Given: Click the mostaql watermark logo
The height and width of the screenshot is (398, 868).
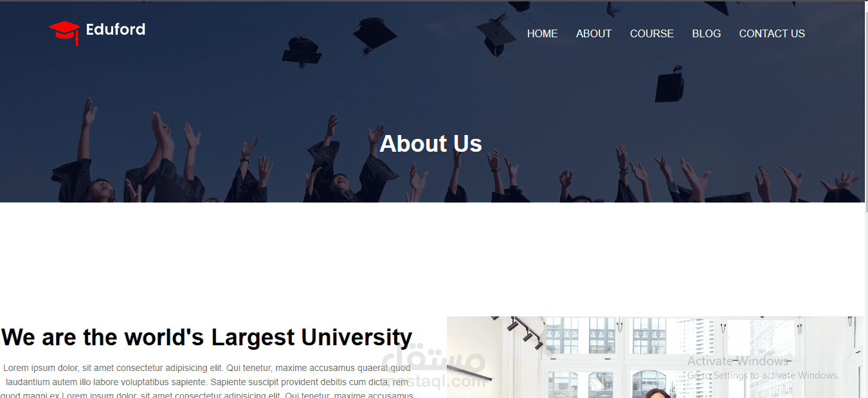Looking at the screenshot, I should coord(434,370).
